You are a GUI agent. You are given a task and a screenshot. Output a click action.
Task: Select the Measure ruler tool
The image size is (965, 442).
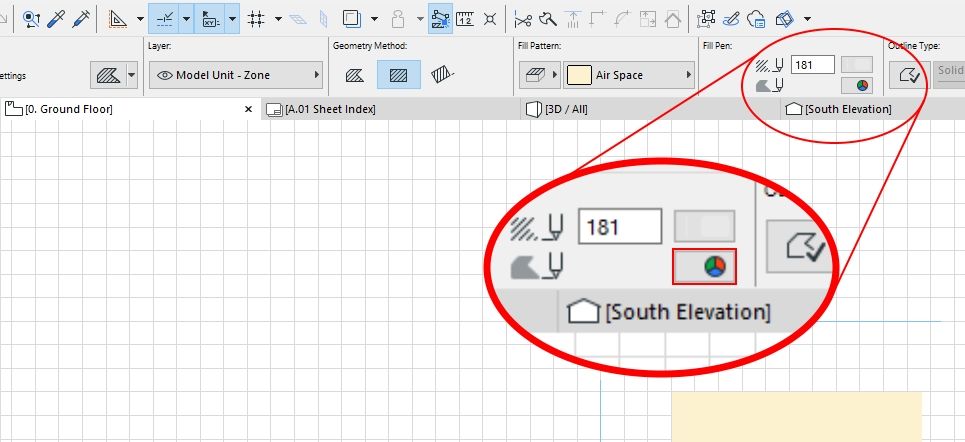(x=466, y=19)
